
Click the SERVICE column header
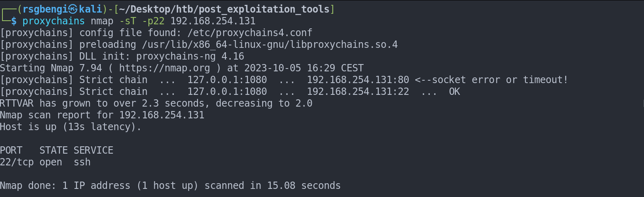pos(93,150)
